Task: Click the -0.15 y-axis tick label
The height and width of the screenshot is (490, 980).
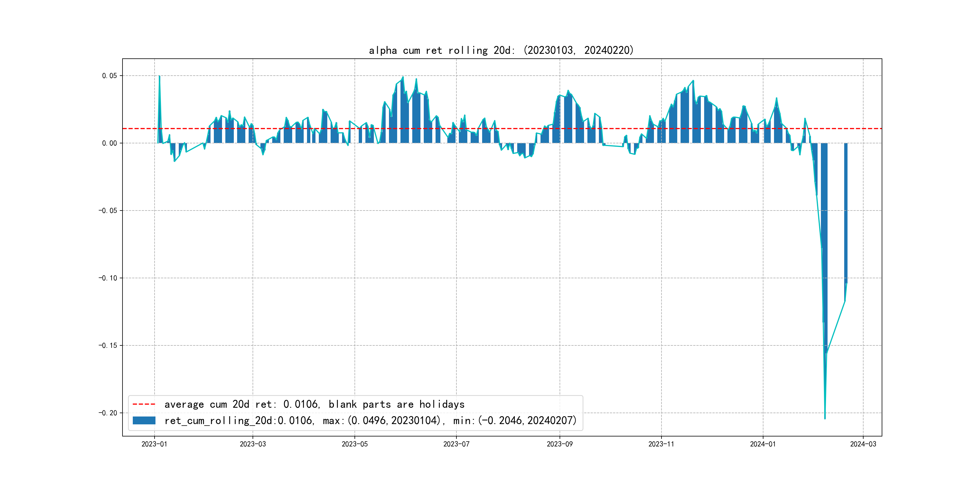Action: [108, 345]
